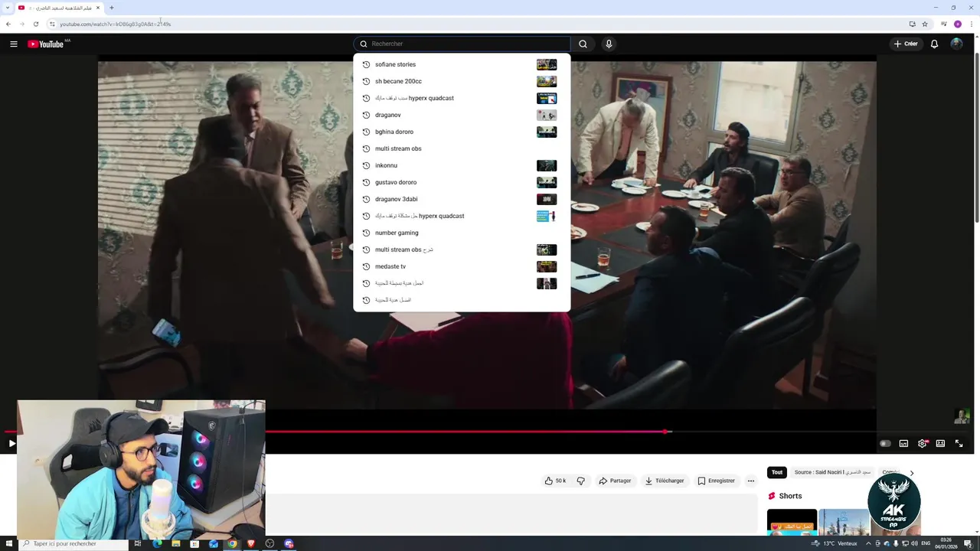Click the install/cast screen icon in the address bar
The width and height of the screenshot is (980, 551).
(x=912, y=24)
